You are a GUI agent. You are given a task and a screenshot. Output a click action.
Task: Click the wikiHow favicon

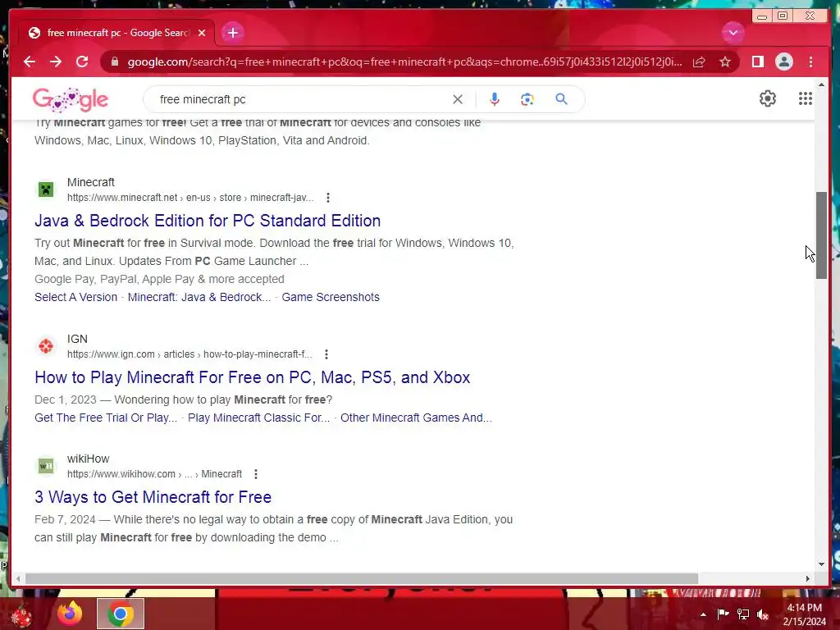pyautogui.click(x=46, y=466)
